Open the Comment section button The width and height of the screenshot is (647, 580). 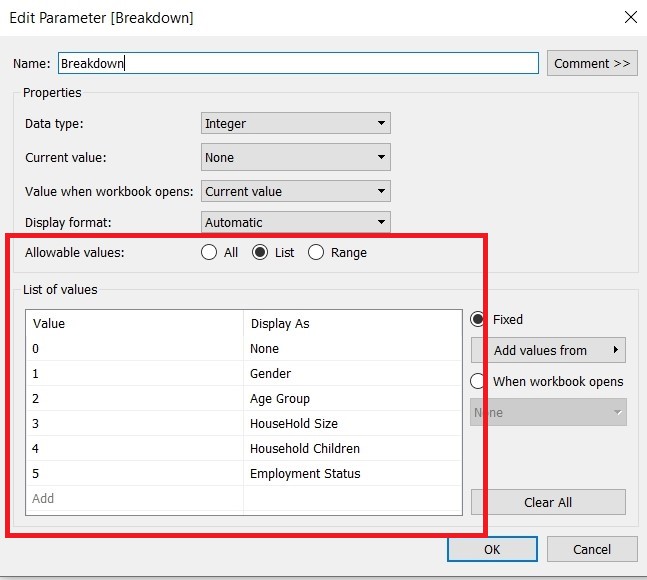point(592,63)
